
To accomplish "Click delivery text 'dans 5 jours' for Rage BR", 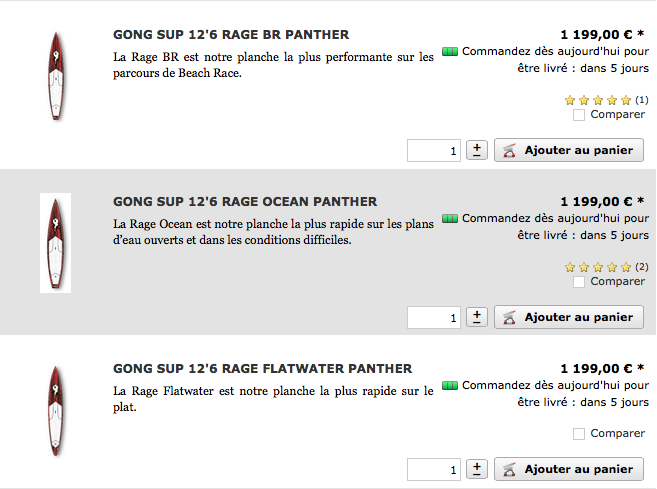I will click(x=614, y=68).
